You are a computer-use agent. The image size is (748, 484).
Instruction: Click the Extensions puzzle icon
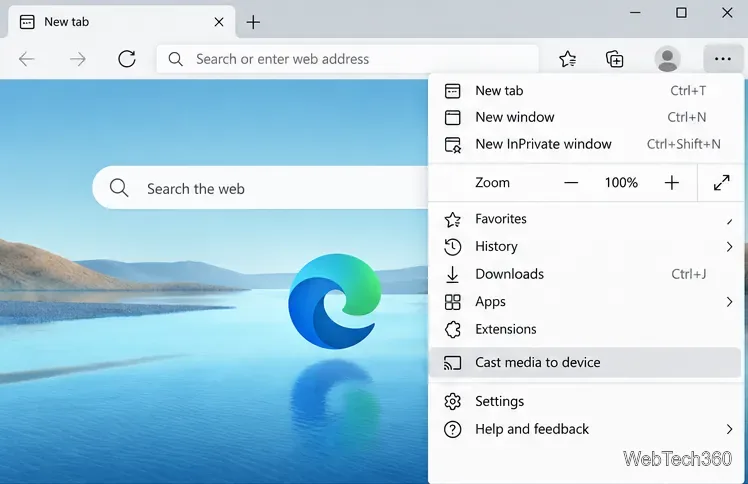pyautogui.click(x=452, y=330)
